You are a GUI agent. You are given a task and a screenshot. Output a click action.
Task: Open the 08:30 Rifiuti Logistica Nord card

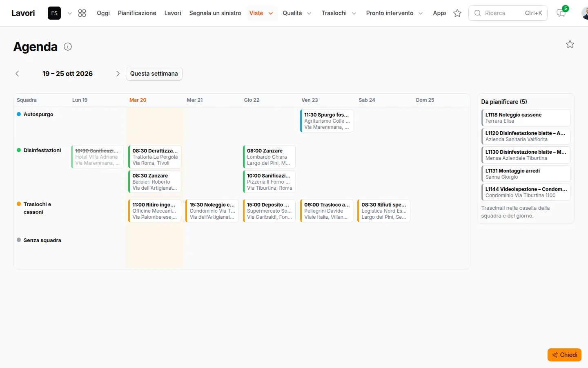[x=384, y=211]
